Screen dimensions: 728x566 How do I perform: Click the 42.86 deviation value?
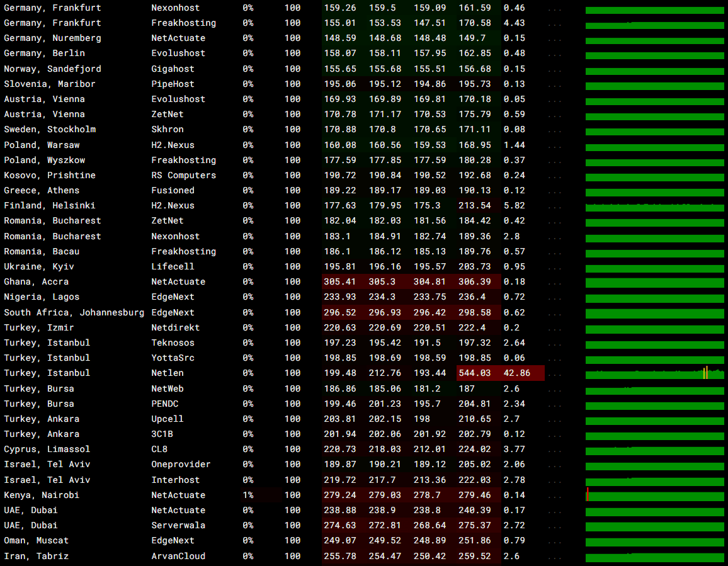(x=517, y=373)
